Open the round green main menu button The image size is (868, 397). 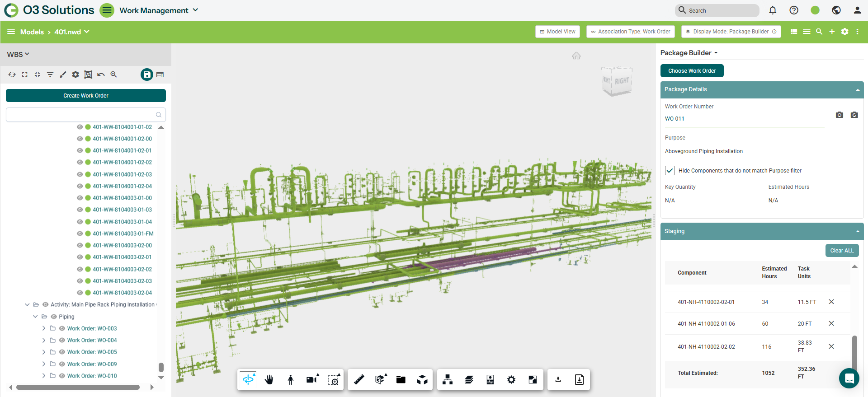point(107,10)
